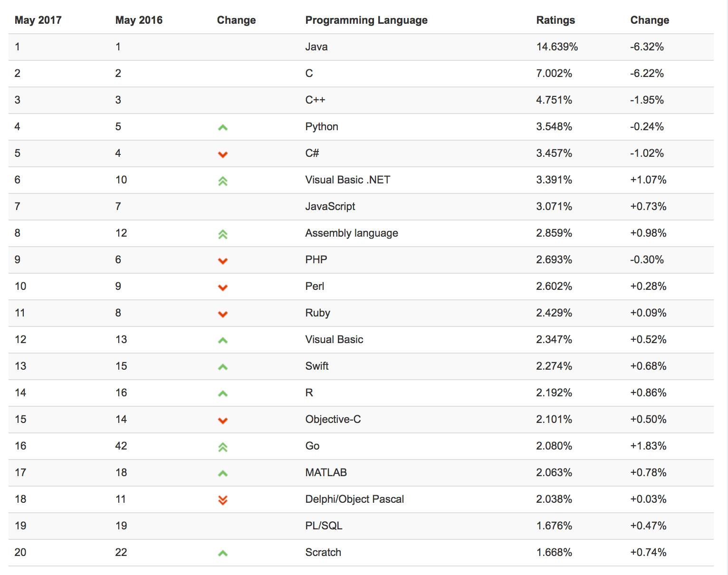The image size is (728, 575).
Task: Click the red down arrow beside C#
Action: pyautogui.click(x=222, y=154)
